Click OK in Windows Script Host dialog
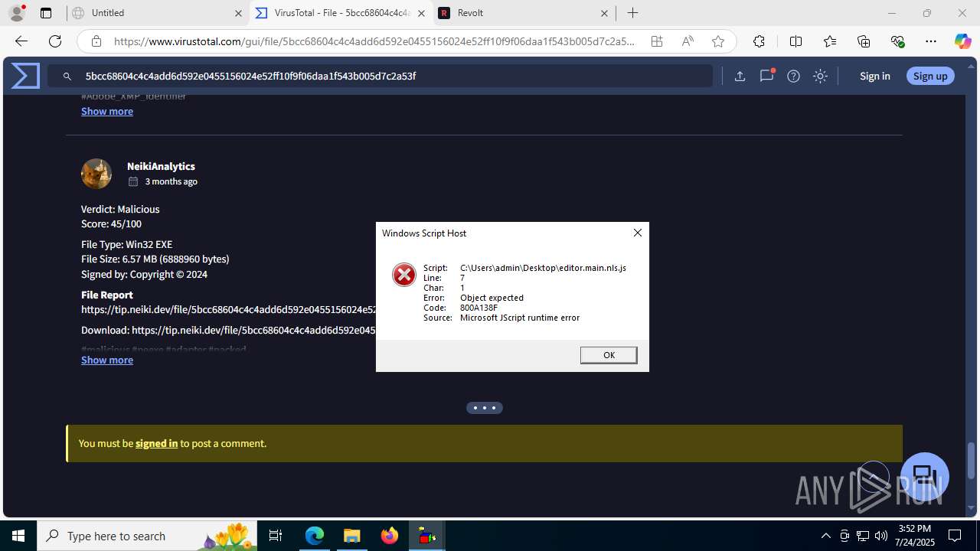Image resolution: width=980 pixels, height=551 pixels. tap(609, 355)
